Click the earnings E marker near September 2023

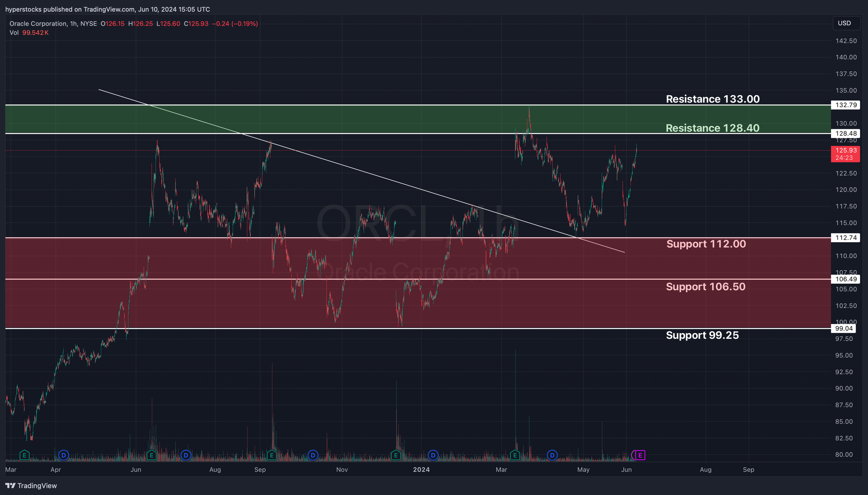(272, 455)
